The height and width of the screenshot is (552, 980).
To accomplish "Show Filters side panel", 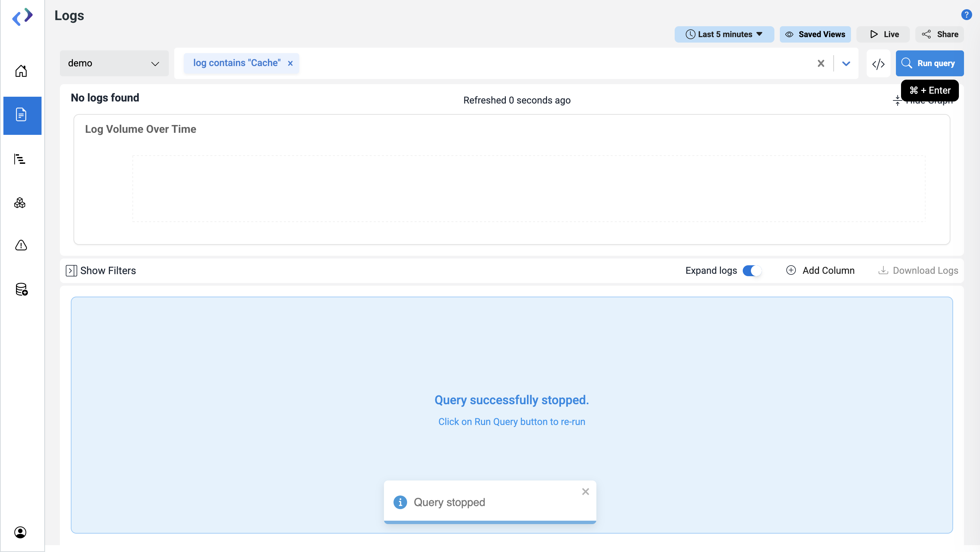I will click(x=101, y=270).
